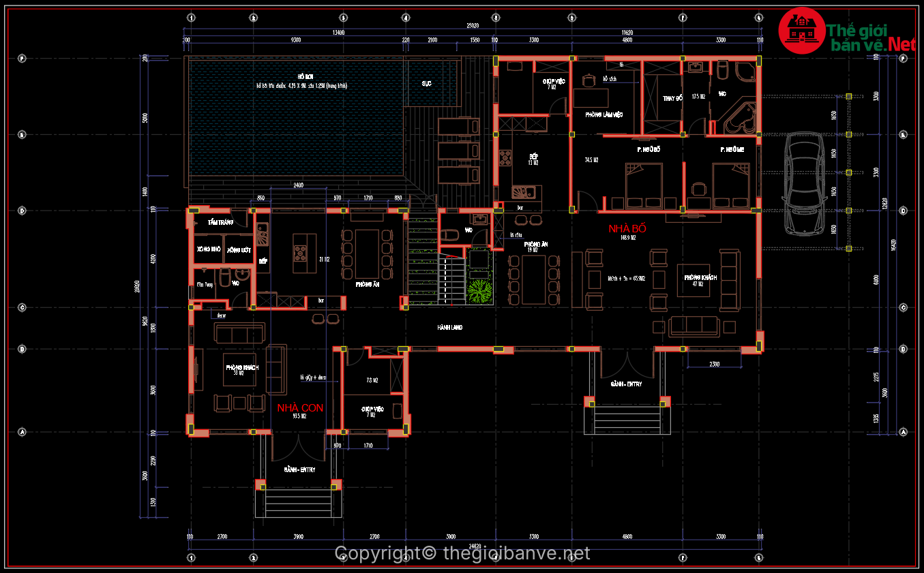Select the TẮM TRÁNG room label
The image size is (924, 573).
pyautogui.click(x=221, y=223)
